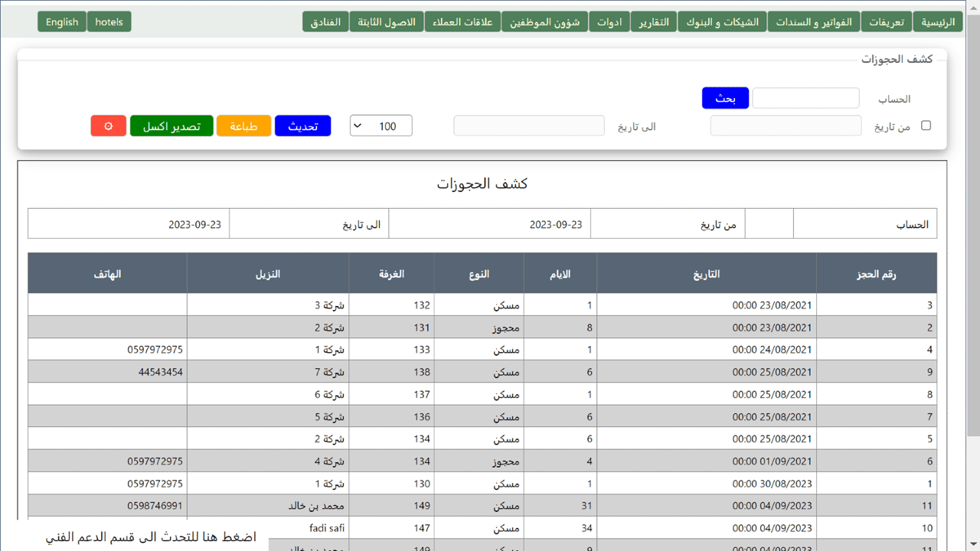The image size is (980, 551).
Task: Export the report with 'تصدير اكسل'
Action: [171, 126]
